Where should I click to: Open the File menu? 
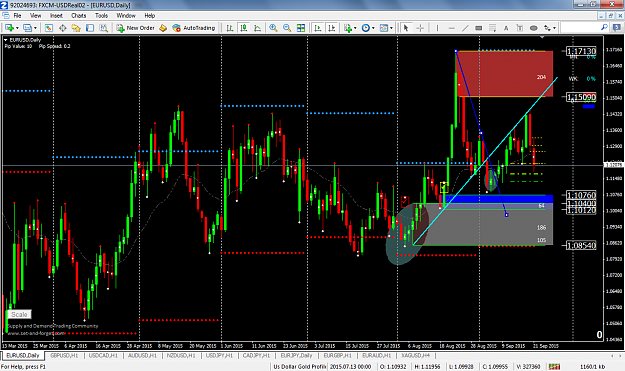click(17, 16)
